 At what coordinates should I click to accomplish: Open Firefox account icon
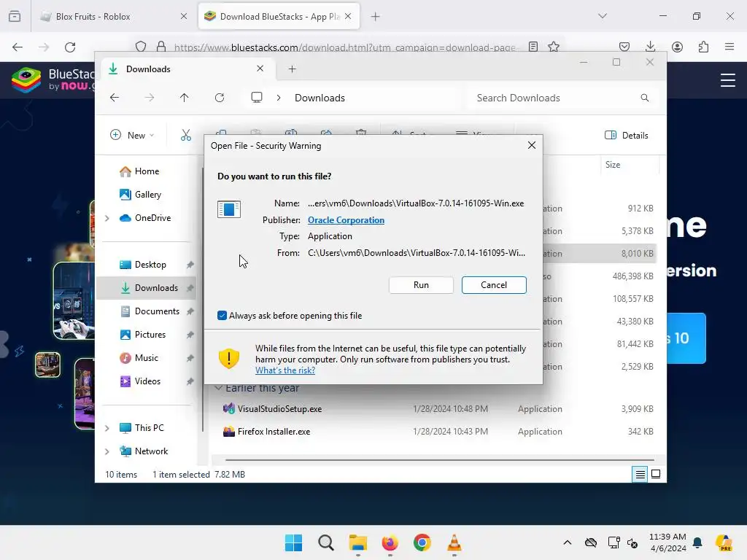pyautogui.click(x=677, y=47)
